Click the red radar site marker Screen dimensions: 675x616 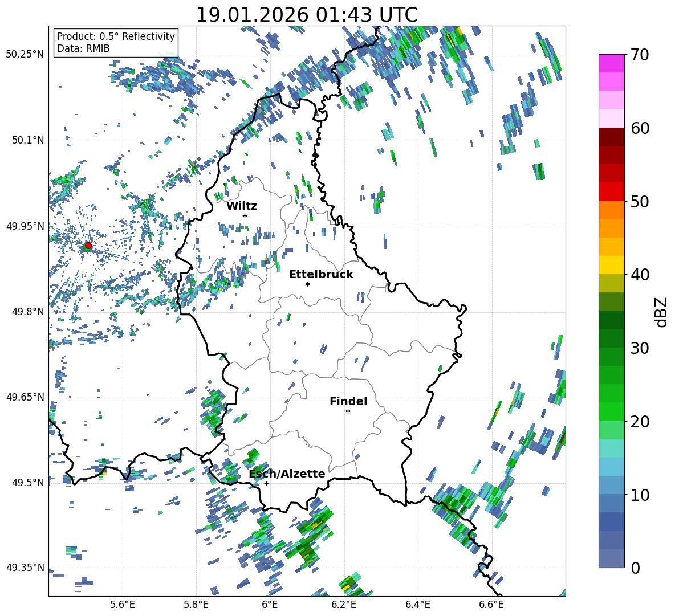(x=88, y=245)
